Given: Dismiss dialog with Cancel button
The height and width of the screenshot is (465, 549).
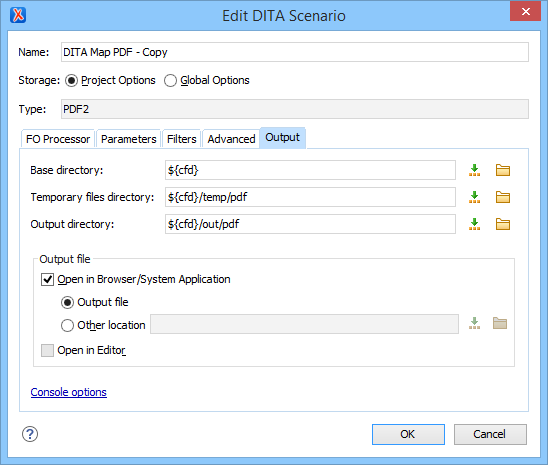Looking at the screenshot, I should 490,434.
